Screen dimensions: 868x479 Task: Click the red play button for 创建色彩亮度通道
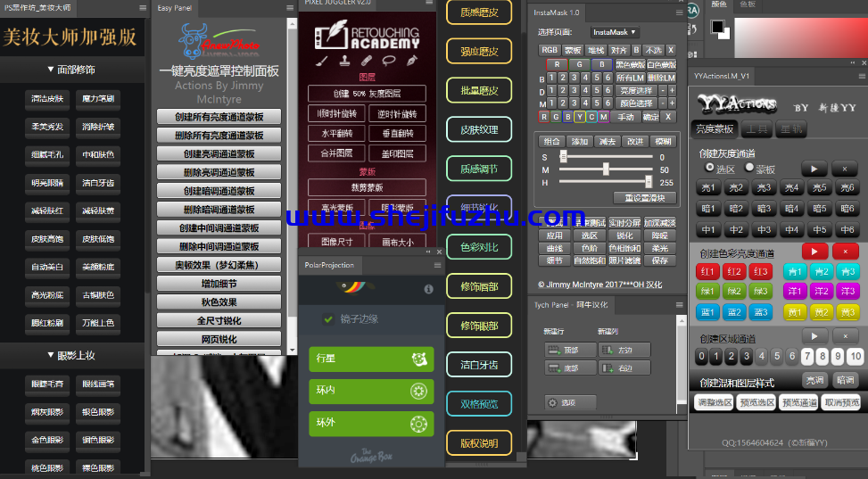point(814,252)
